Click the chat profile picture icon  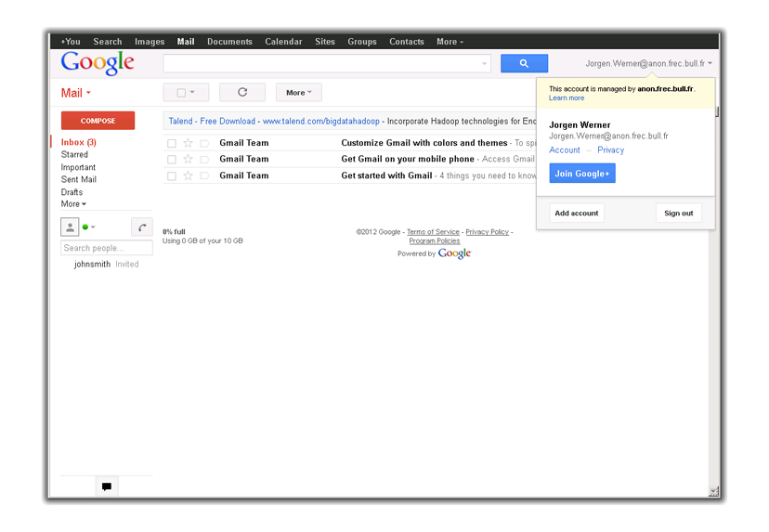coord(71,227)
